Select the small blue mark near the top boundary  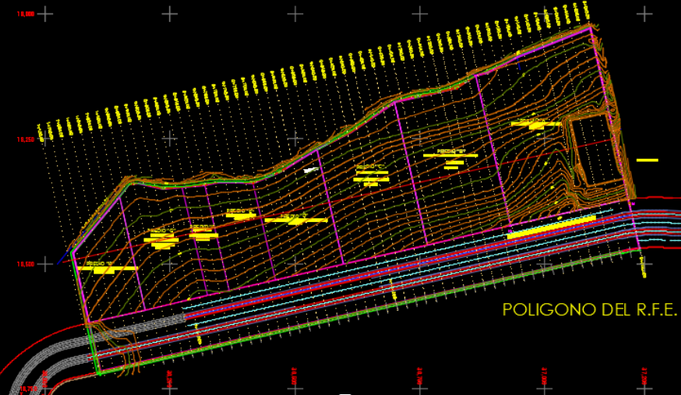[x=519, y=66]
